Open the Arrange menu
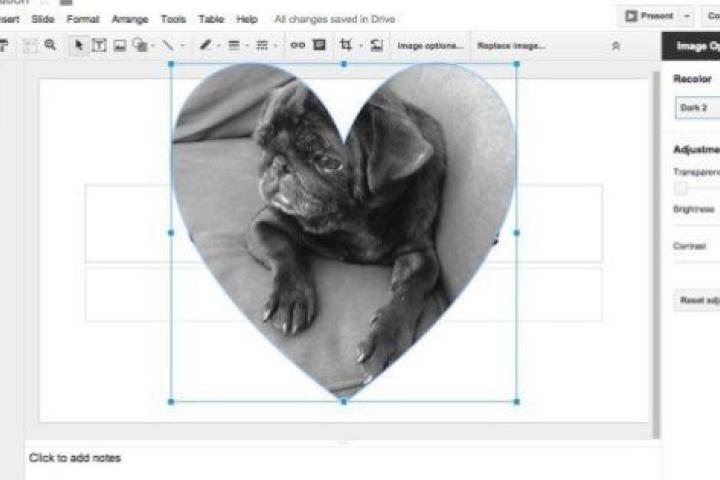 tap(128, 19)
